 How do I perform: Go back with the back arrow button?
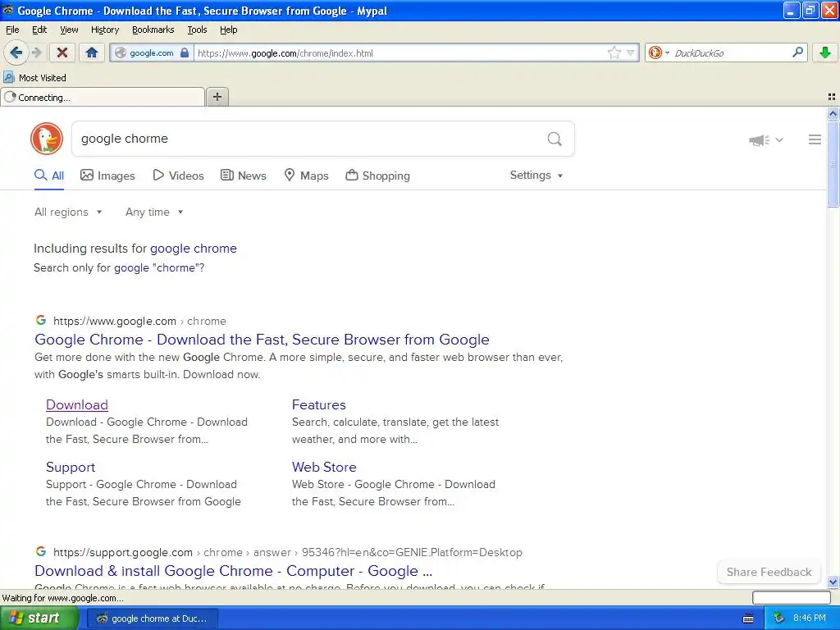(16, 52)
